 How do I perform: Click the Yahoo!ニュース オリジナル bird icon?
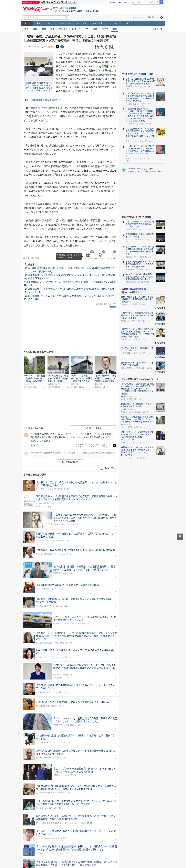pyautogui.click(x=124, y=170)
